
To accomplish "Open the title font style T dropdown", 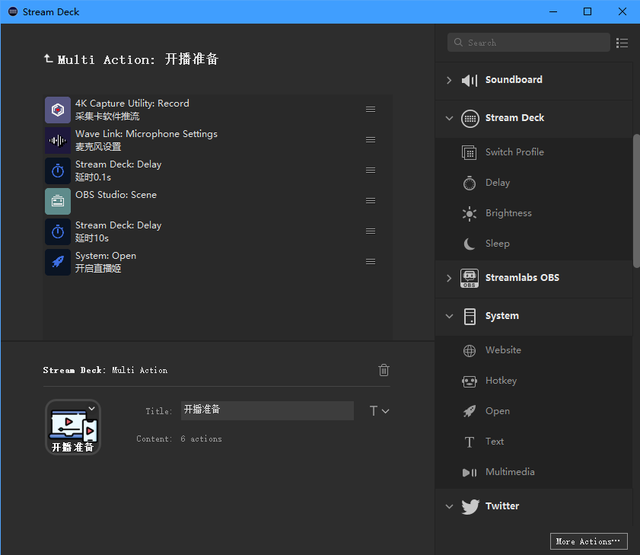I will 379,411.
